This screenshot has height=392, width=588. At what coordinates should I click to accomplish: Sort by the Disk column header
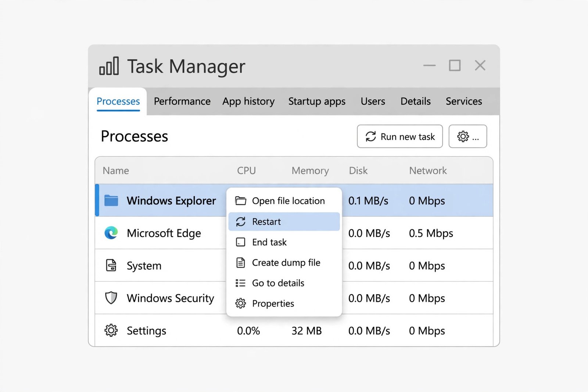[358, 170]
